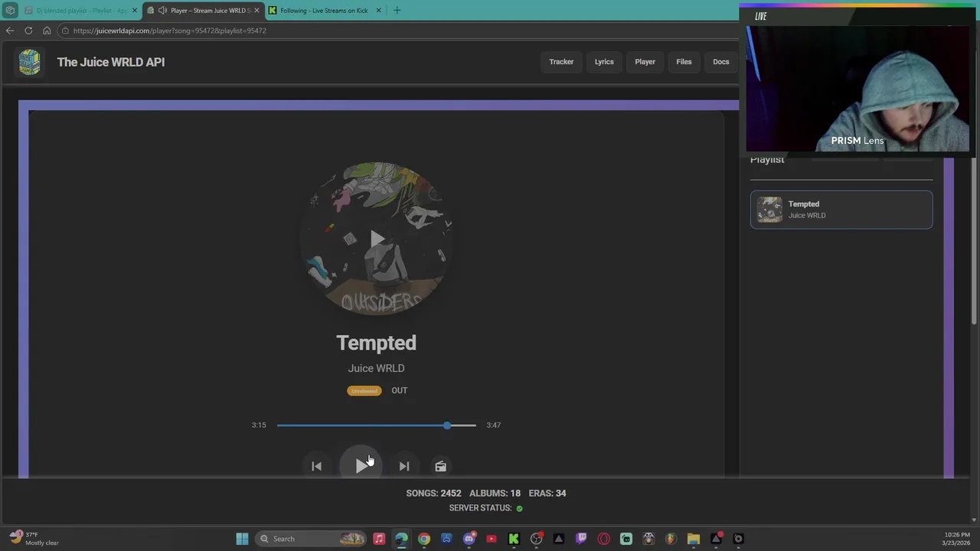The height and width of the screenshot is (551, 980).
Task: Open the clock and date flyout
Action: click(956, 539)
